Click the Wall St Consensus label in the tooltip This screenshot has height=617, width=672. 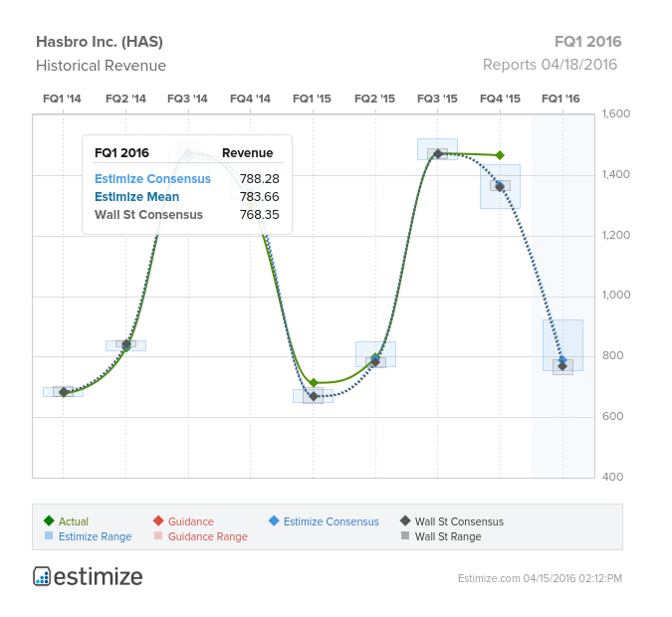(x=148, y=215)
